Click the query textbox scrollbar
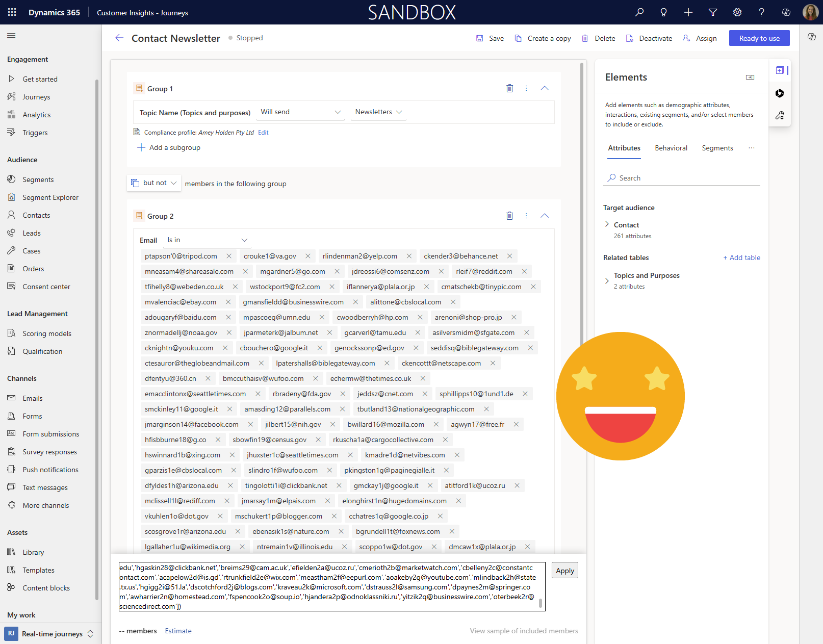823x644 pixels. coord(541,603)
